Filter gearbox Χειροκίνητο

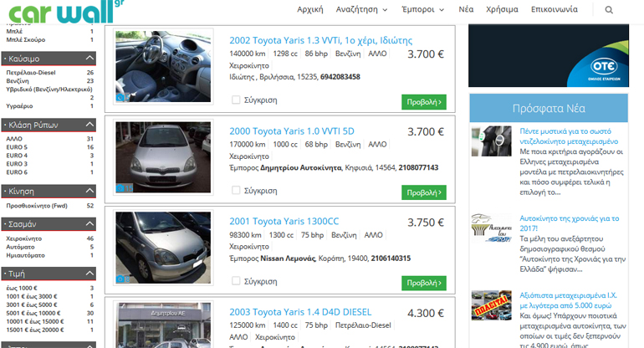tap(23, 238)
